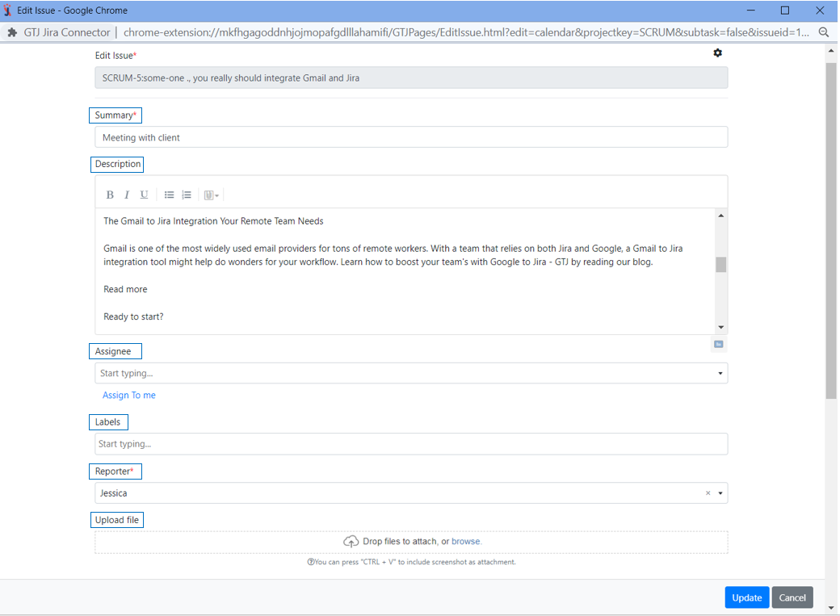The height and width of the screenshot is (616, 840).
Task: Clear the Reporter value Jessica
Action: [708, 493]
